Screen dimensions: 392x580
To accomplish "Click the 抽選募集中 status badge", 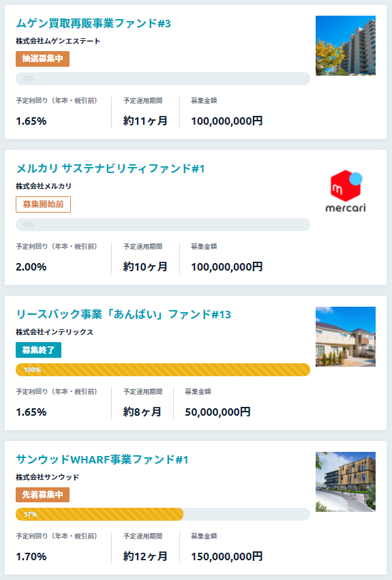I will [42, 59].
